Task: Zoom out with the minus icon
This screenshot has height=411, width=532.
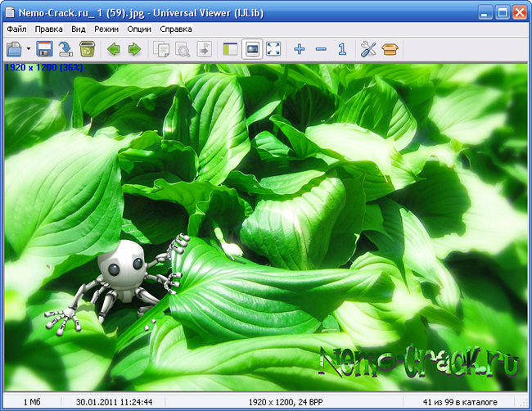Action: click(x=321, y=49)
